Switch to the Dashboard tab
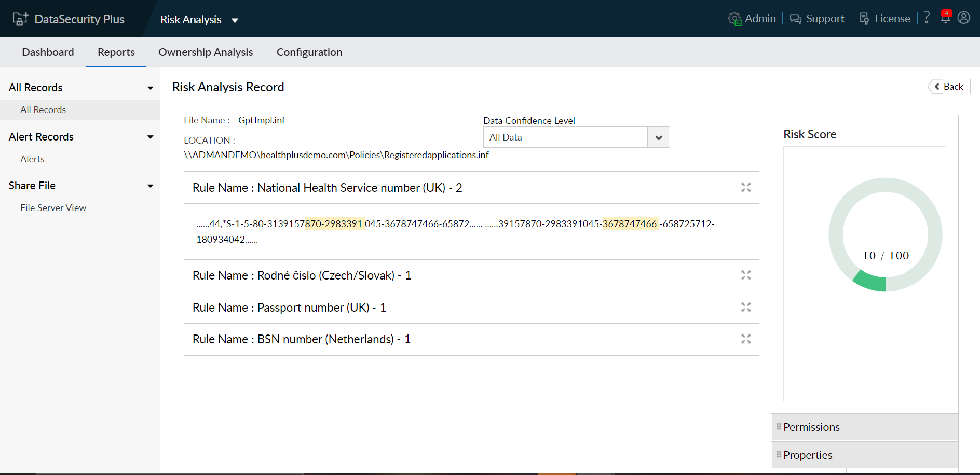The image size is (980, 475). point(48,52)
